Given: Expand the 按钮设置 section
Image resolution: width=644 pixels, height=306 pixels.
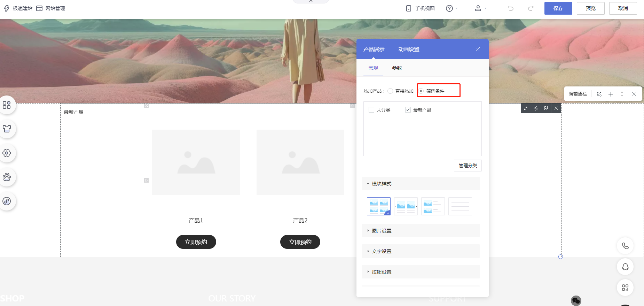Looking at the screenshot, I should click(382, 272).
